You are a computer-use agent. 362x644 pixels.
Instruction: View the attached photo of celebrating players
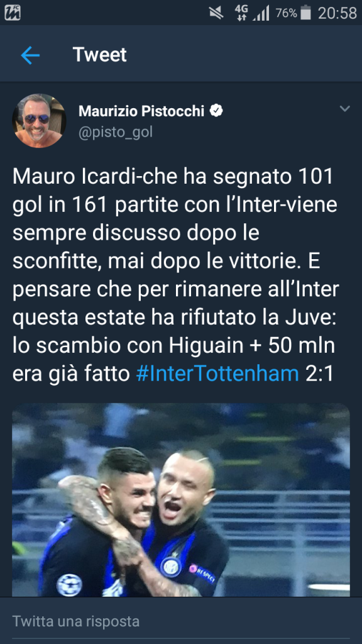click(x=181, y=499)
